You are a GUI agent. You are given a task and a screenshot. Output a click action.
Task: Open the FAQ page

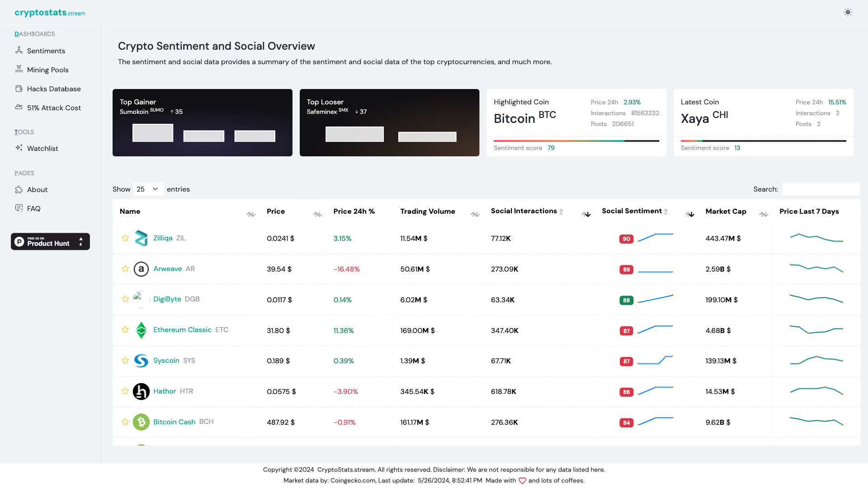pyautogui.click(x=34, y=208)
